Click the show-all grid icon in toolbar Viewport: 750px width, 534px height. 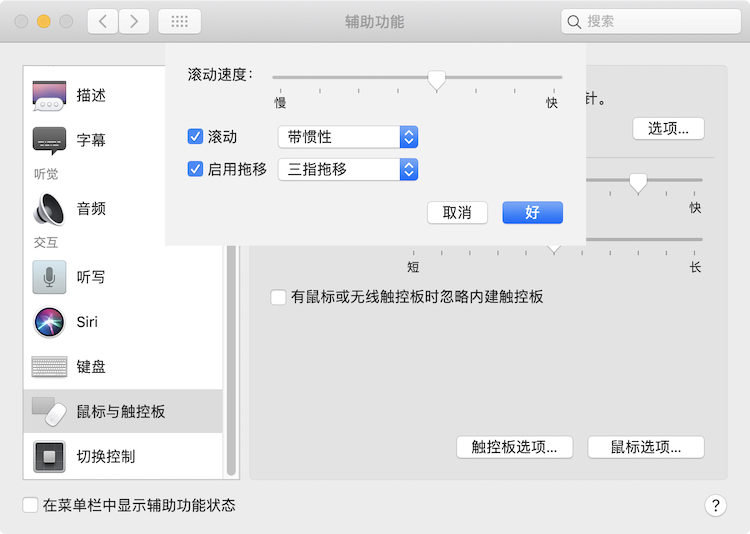179,21
